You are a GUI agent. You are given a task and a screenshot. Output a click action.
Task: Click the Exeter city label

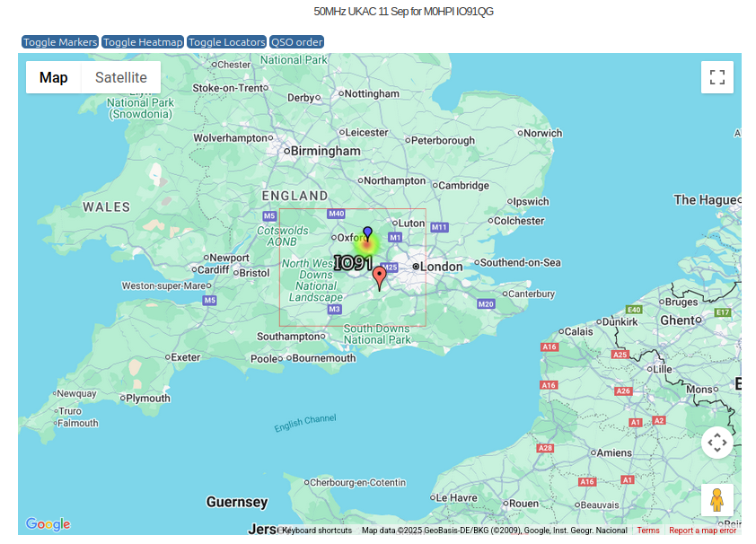(186, 357)
